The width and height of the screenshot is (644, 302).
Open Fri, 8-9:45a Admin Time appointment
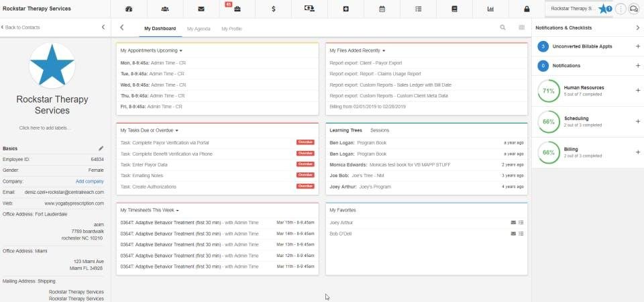151,107
